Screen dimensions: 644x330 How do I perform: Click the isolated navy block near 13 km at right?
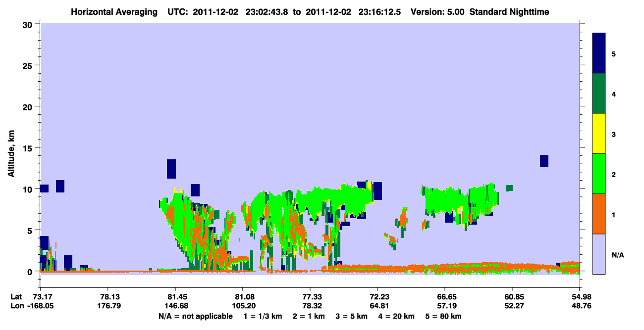(x=544, y=161)
